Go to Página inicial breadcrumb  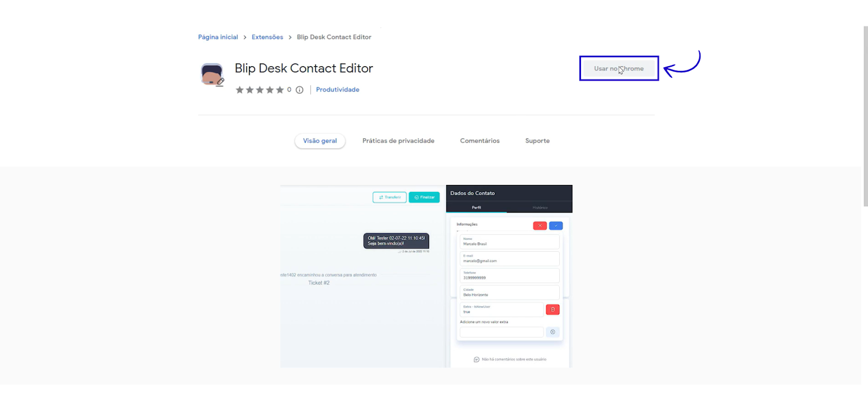218,37
